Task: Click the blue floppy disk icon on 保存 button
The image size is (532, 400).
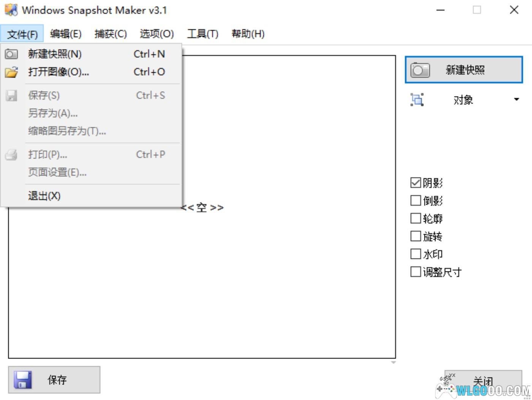Action: click(x=23, y=380)
